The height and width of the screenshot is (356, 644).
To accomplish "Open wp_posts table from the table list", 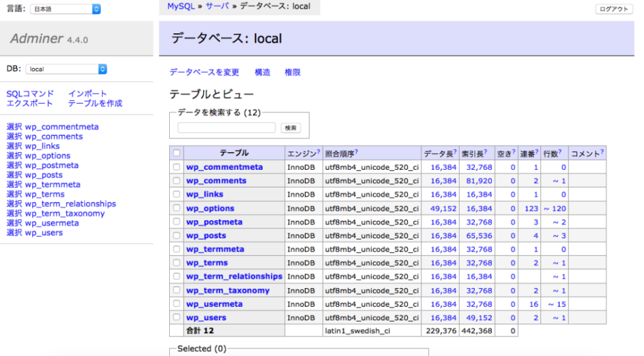I will pos(206,236).
